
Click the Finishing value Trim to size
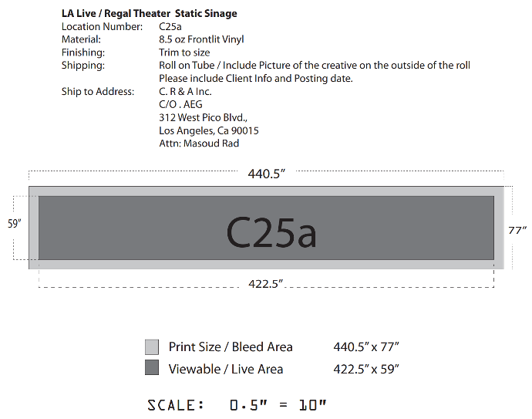(x=184, y=52)
